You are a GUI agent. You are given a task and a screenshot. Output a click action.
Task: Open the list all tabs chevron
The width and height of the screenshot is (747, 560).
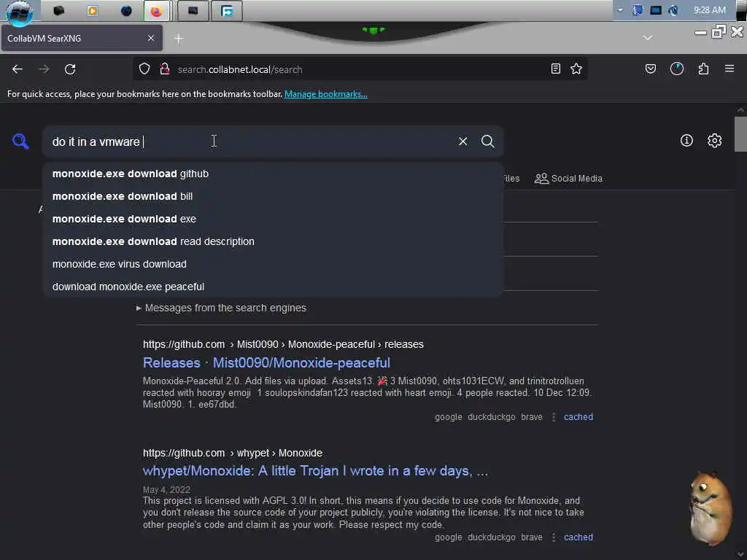pyautogui.click(x=648, y=38)
